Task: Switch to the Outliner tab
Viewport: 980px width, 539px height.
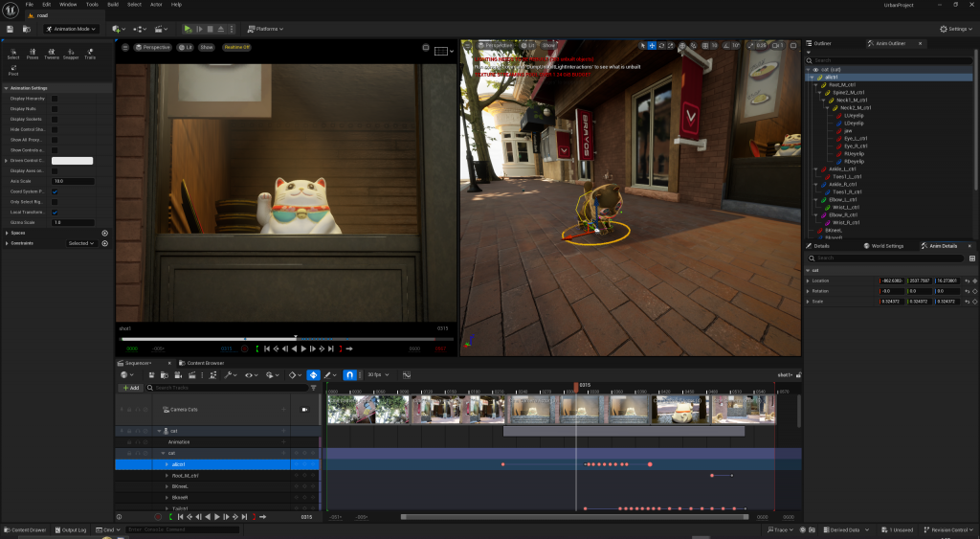Action: [819, 43]
